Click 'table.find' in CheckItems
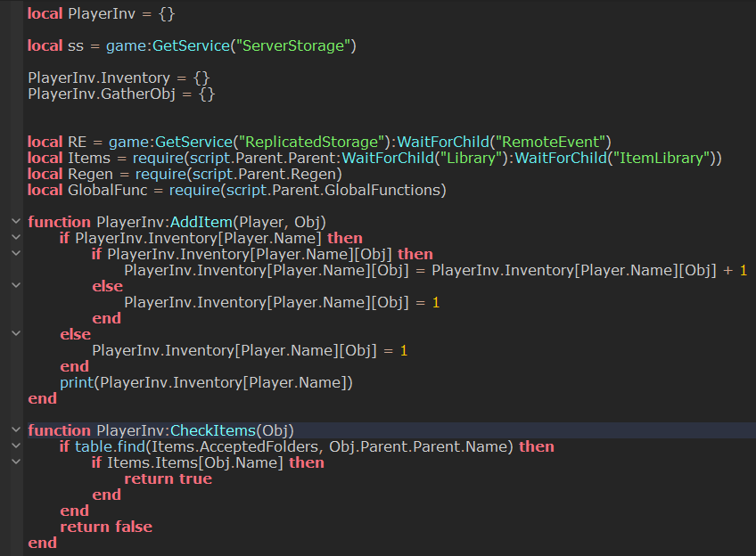This screenshot has height=556, width=756. [x=110, y=446]
